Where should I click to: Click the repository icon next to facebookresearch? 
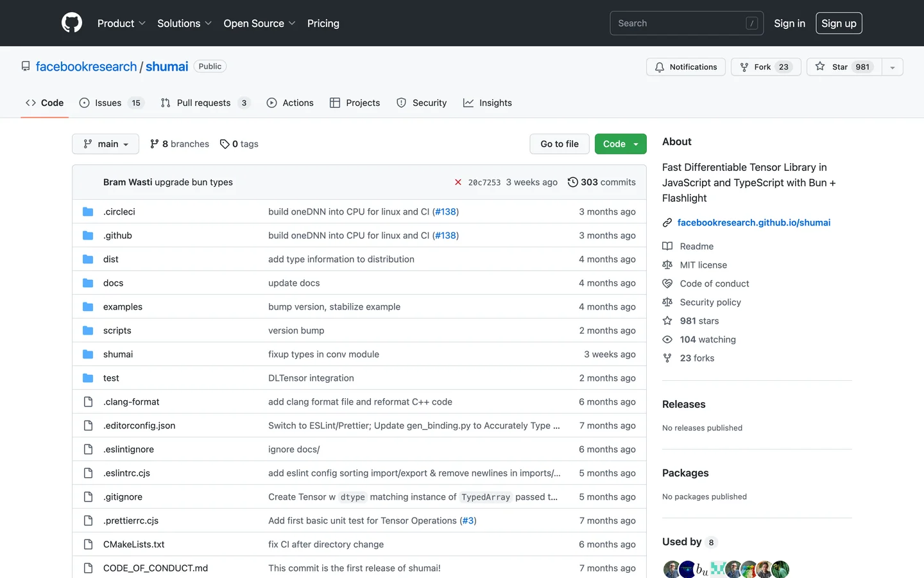coord(26,66)
